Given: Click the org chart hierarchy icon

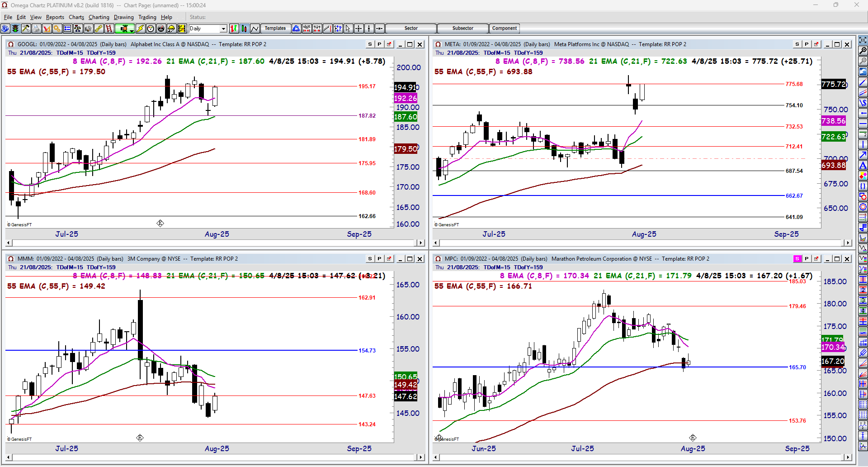Looking at the screenshot, I should 78,29.
